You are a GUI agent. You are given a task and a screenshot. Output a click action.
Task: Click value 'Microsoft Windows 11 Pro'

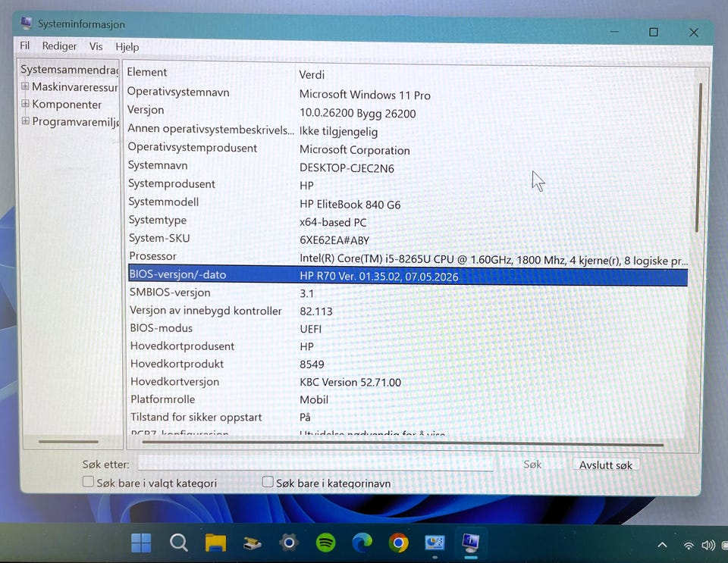[x=365, y=95]
